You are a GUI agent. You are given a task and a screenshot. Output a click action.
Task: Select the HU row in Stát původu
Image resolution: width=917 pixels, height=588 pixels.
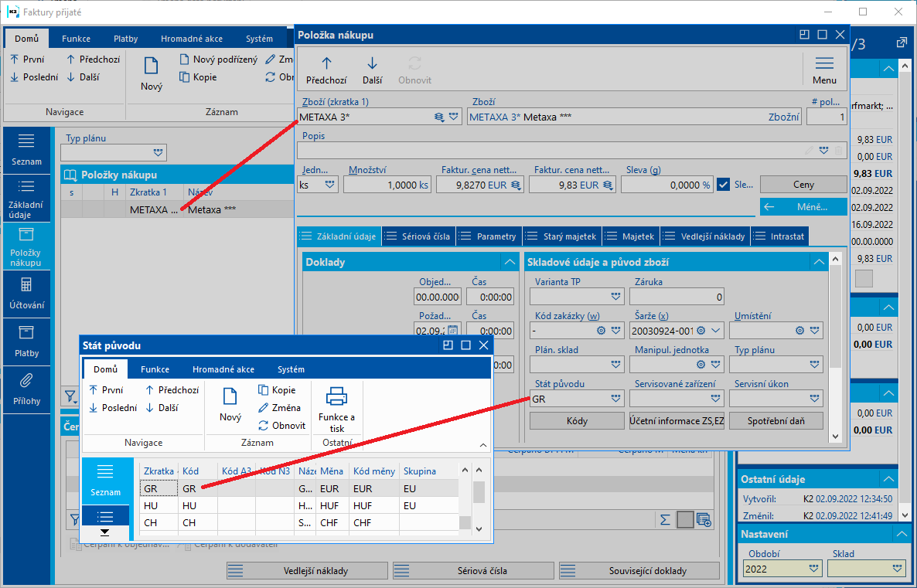click(x=299, y=505)
